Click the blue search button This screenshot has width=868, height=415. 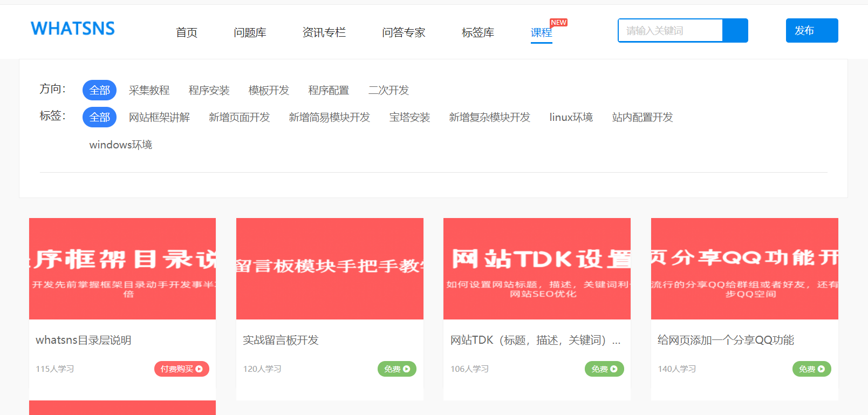(x=735, y=31)
